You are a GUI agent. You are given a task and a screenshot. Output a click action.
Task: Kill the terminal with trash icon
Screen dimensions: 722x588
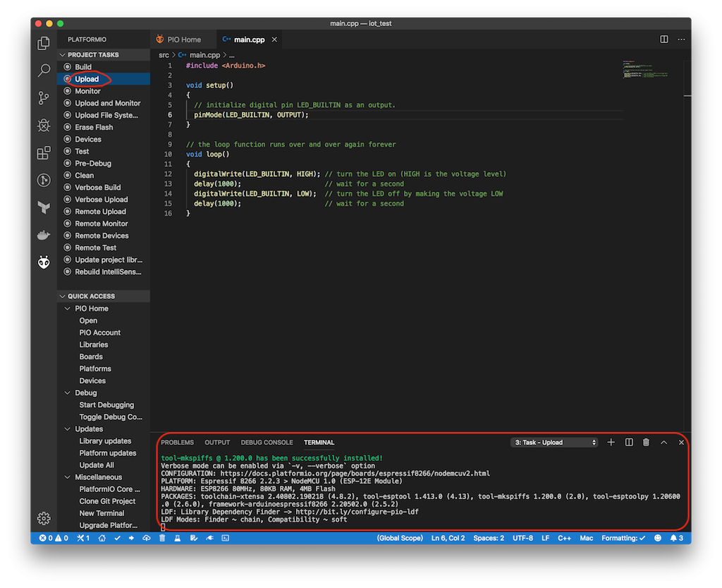point(646,442)
